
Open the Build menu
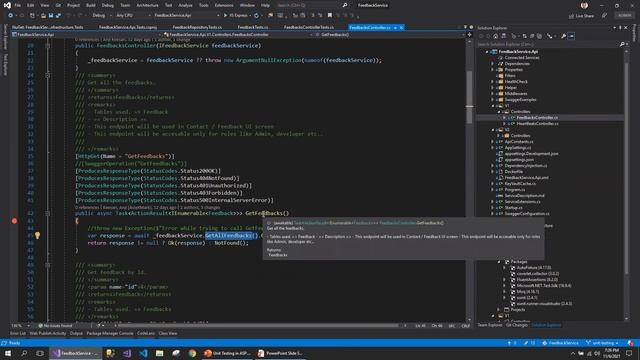[91, 5]
